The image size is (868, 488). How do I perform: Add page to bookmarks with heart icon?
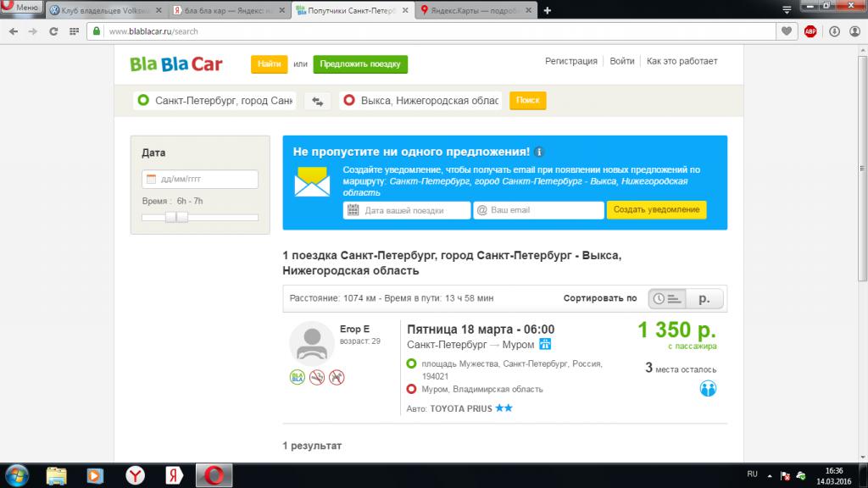coord(787,31)
